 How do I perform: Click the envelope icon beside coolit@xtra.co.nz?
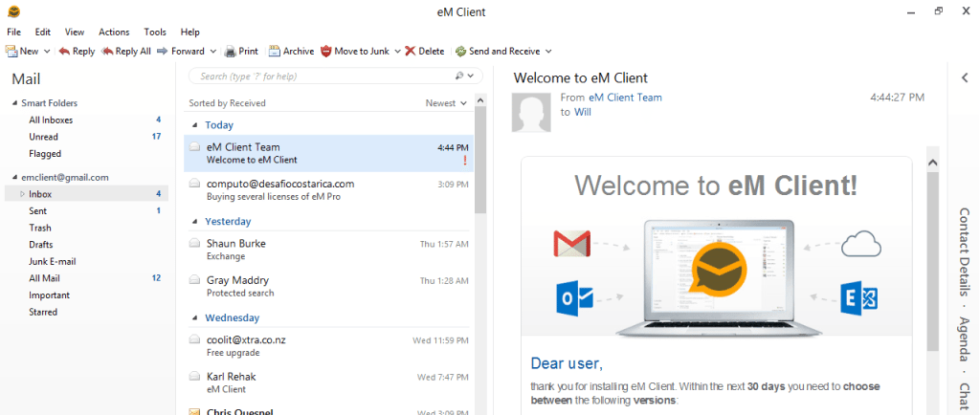click(194, 339)
